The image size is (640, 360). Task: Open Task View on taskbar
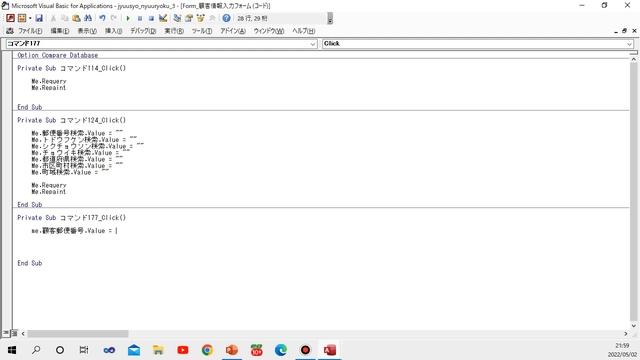click(84, 350)
